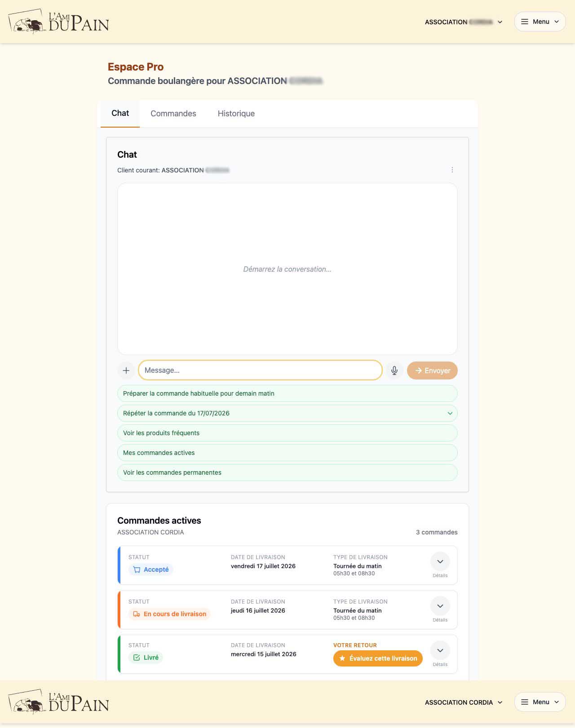This screenshot has width=575, height=728.
Task: Click the plus attachment button beside message field
Action: (126, 371)
